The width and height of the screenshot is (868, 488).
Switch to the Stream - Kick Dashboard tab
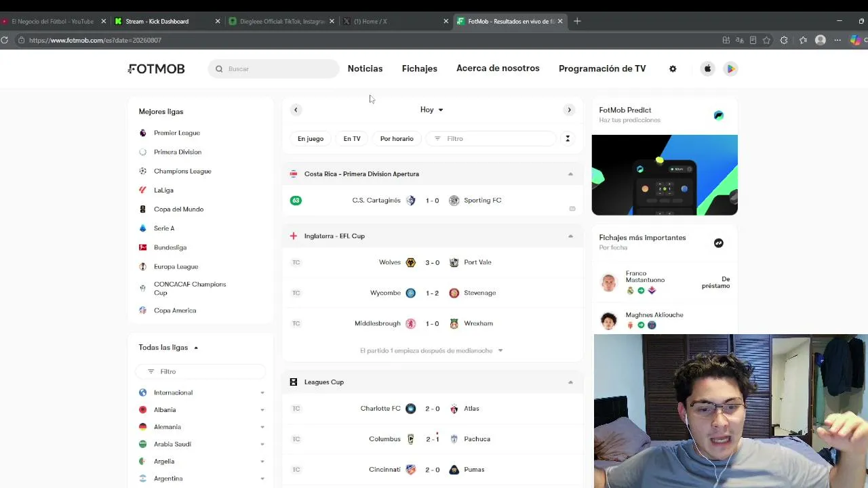(x=168, y=21)
